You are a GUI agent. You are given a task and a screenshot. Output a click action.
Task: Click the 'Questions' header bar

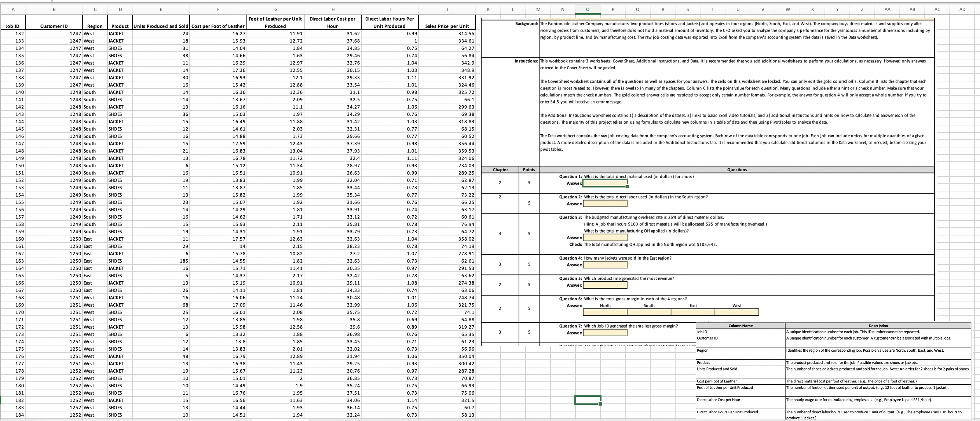click(x=736, y=170)
